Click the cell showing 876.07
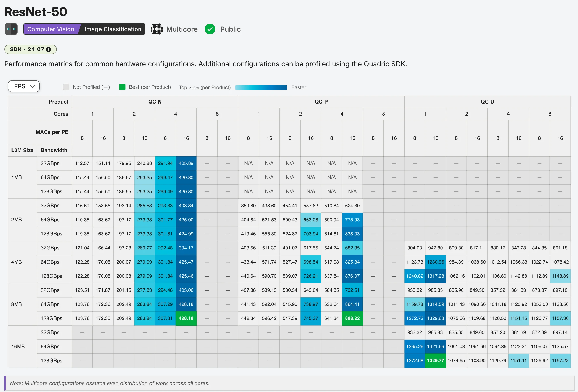 (352, 276)
